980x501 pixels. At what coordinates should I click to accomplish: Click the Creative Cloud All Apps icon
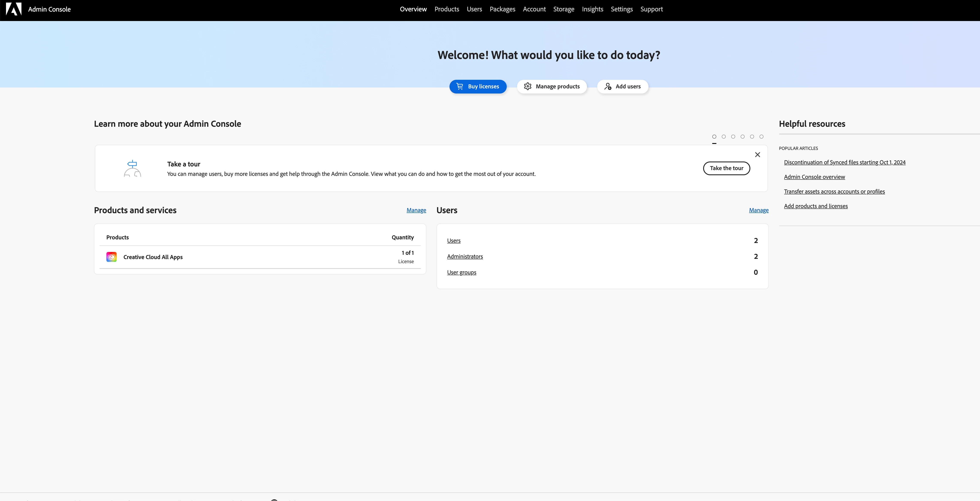tap(112, 257)
